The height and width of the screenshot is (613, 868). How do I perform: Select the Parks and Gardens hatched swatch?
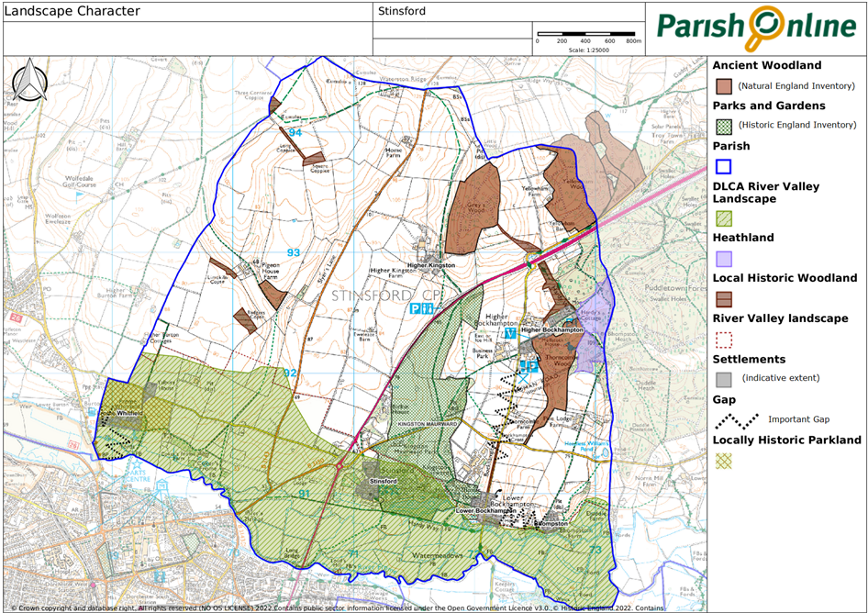[724, 127]
